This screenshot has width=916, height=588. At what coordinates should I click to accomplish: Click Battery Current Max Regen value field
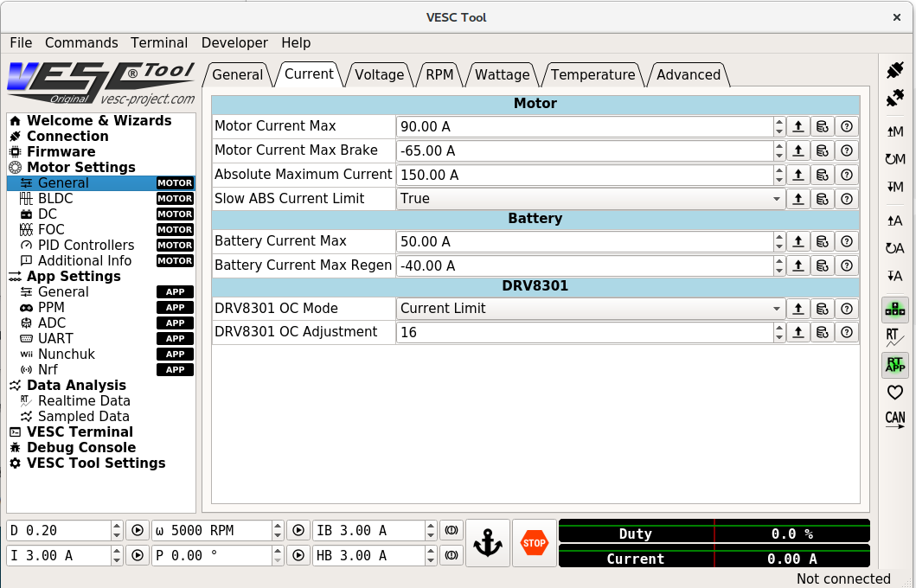(585, 265)
